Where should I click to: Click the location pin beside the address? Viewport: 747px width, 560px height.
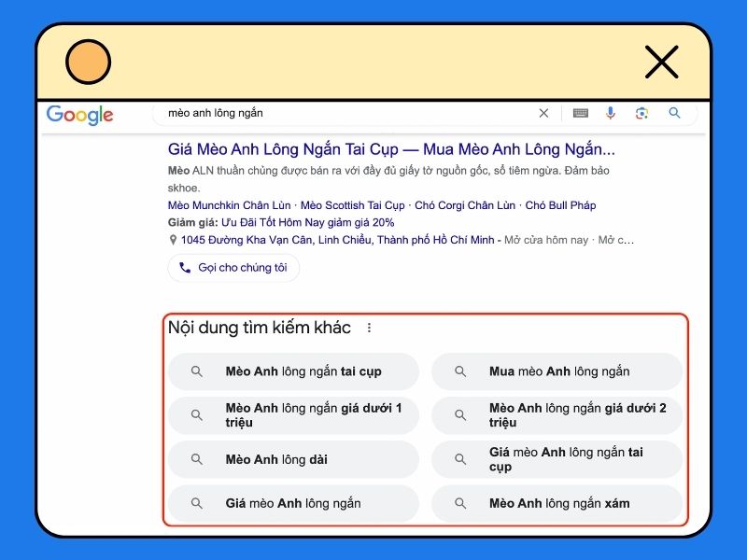tap(173, 240)
